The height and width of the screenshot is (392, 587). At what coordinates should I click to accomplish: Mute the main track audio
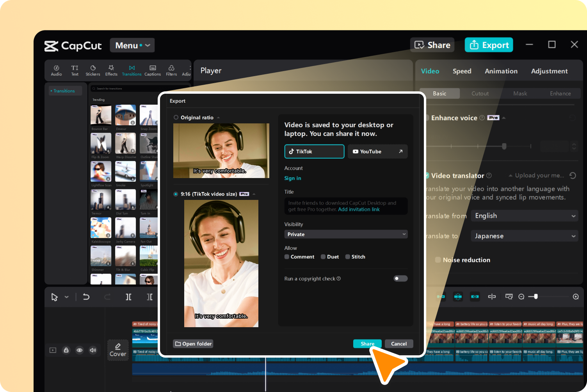coord(93,350)
